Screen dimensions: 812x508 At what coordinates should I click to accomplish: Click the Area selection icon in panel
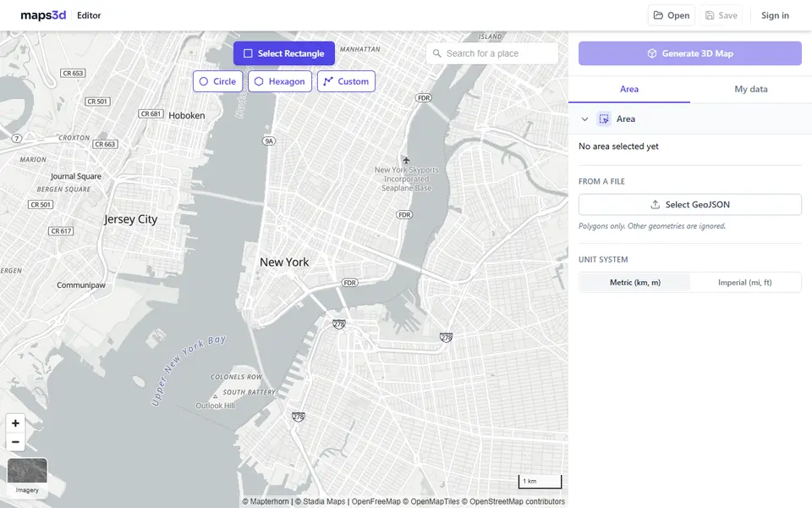[x=604, y=119]
